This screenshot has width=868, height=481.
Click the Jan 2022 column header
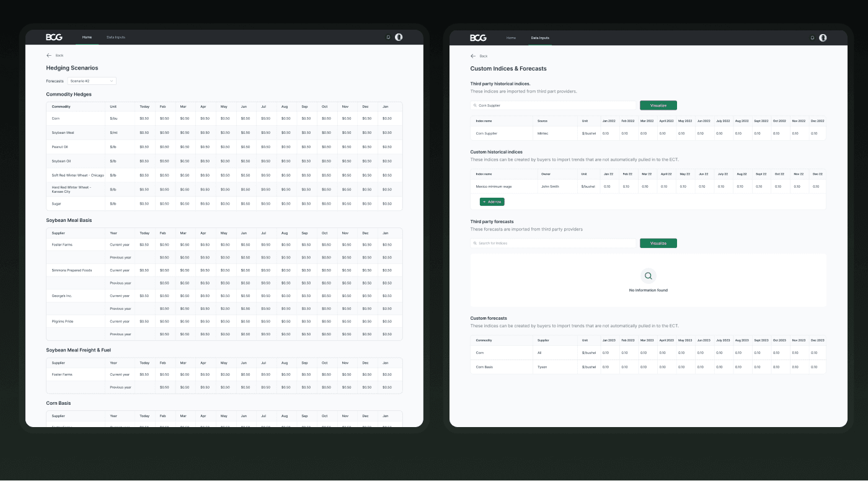[608, 121]
